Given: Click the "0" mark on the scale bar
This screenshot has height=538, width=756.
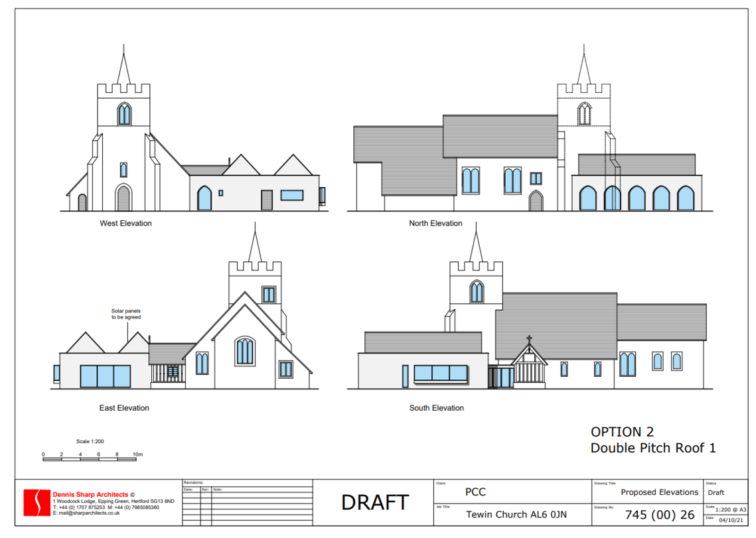Looking at the screenshot, I should tap(43, 454).
